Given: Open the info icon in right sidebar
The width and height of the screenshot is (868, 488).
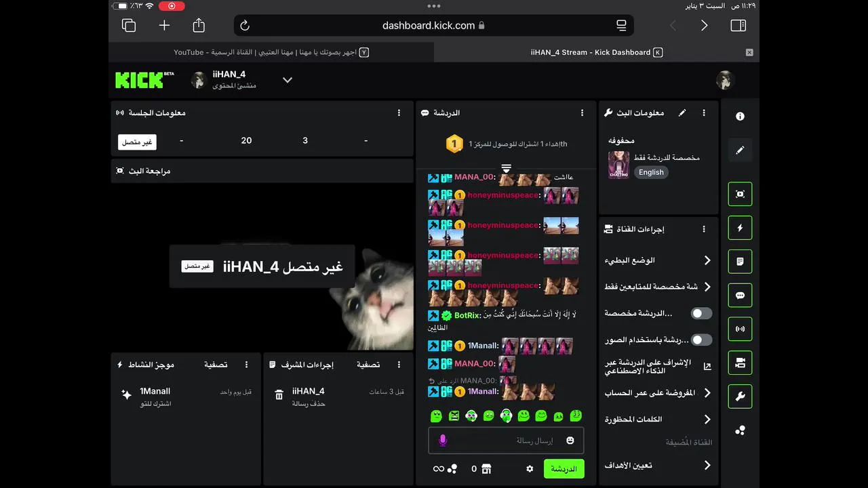Looking at the screenshot, I should pyautogui.click(x=740, y=117).
